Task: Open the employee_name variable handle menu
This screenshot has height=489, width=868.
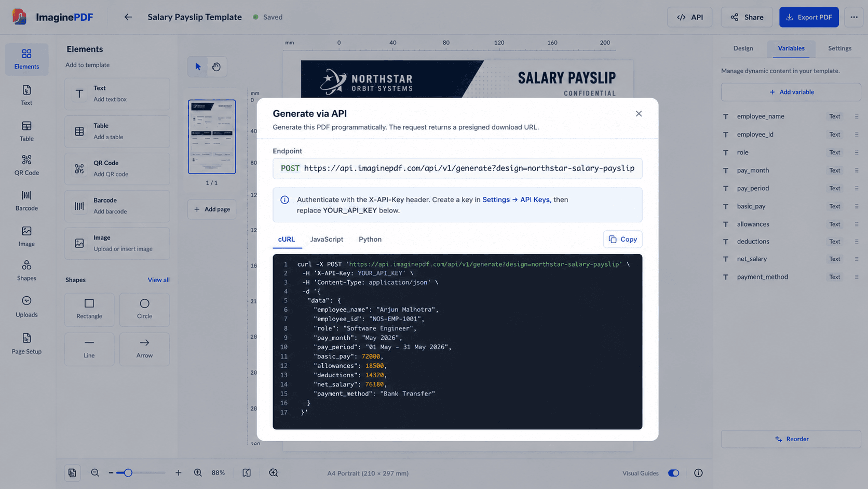Action: pos(857,116)
